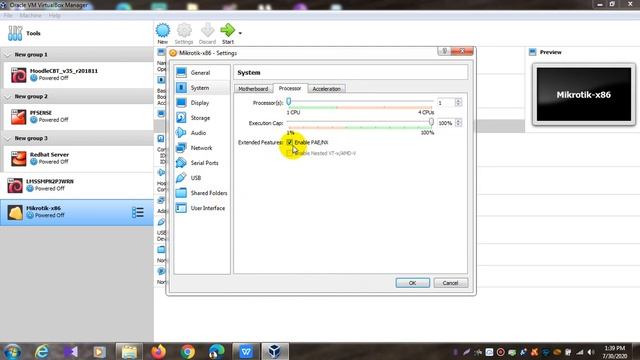
Task: Select the PFSENSE virtual machine
Action: coord(78,117)
